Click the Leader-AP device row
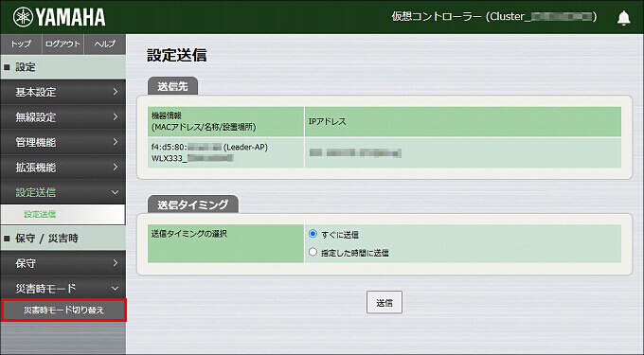 click(384, 152)
